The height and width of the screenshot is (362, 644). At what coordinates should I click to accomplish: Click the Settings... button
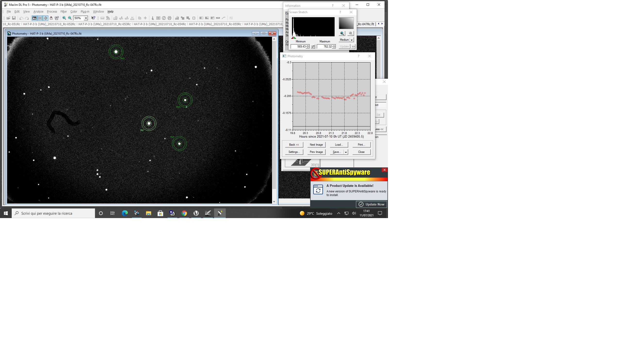click(294, 152)
